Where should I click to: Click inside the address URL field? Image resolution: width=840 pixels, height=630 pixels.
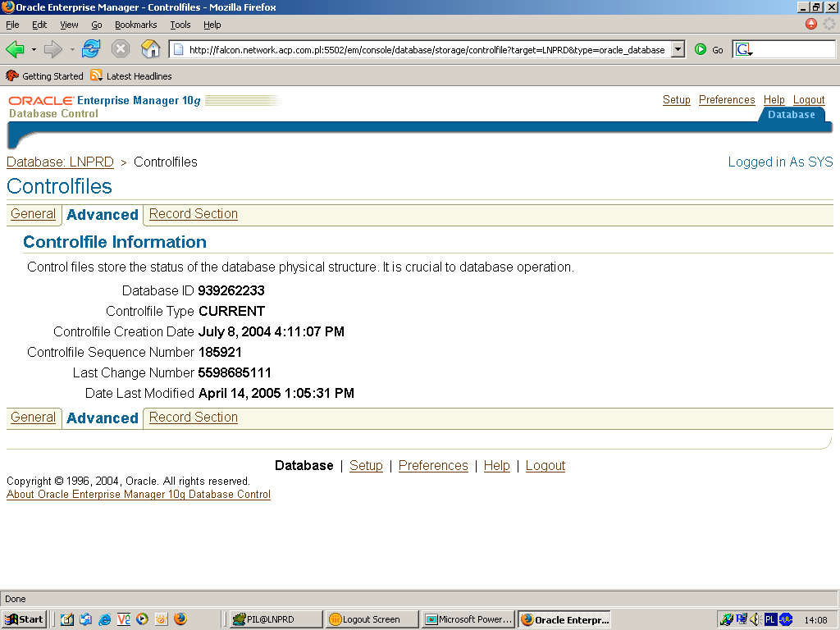click(x=427, y=50)
